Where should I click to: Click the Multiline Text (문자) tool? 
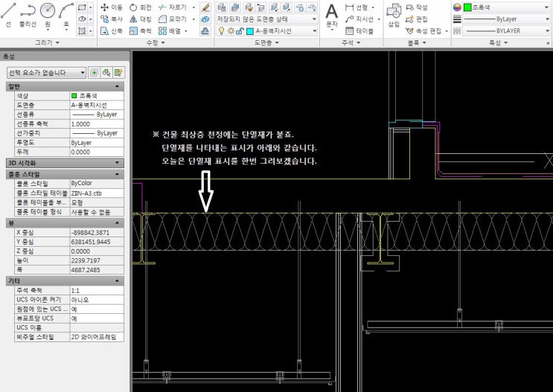coord(331,15)
